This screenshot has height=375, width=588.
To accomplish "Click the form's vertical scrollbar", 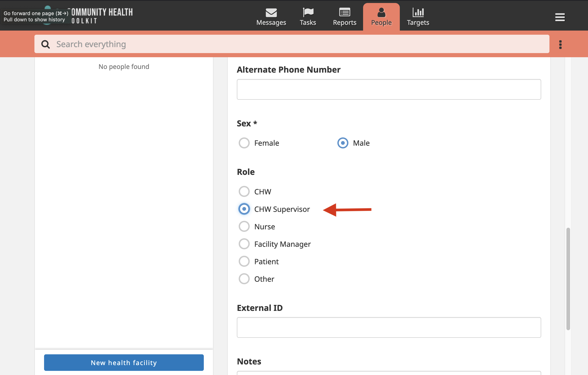I will coord(568,279).
